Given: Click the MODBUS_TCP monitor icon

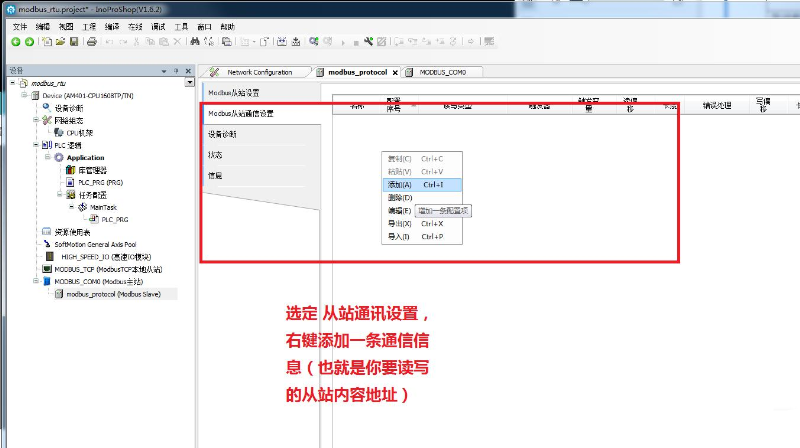Looking at the screenshot, I should (x=47, y=269).
